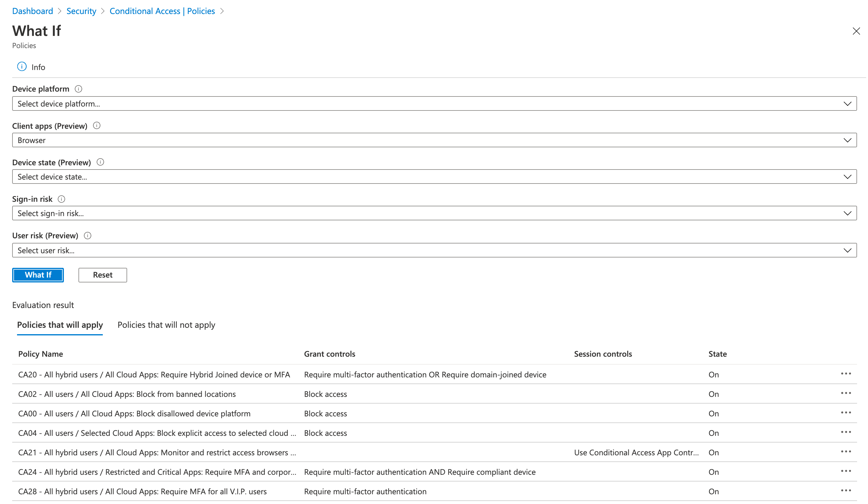
Task: Click the Session controls column header
Action: click(x=603, y=354)
